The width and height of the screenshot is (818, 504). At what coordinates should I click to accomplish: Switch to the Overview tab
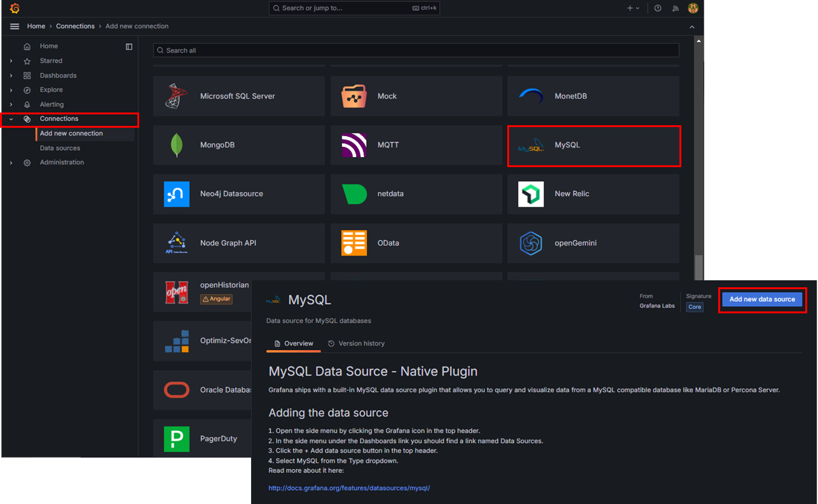point(294,343)
